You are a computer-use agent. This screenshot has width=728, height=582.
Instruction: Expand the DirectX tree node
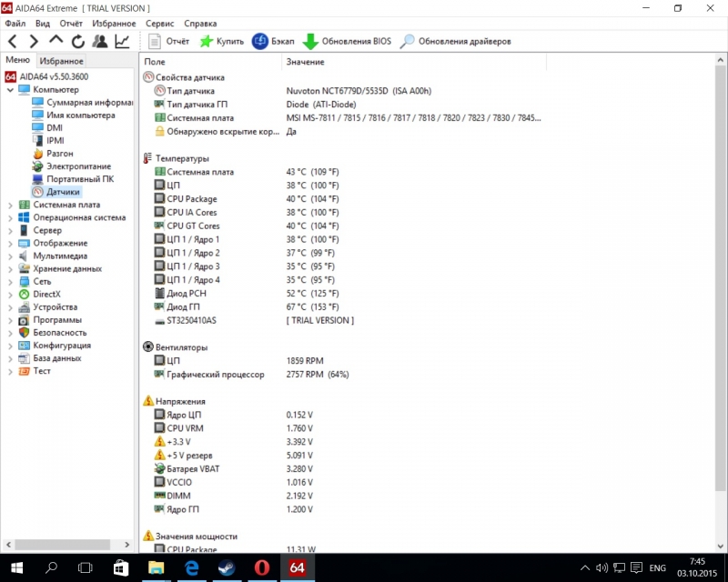click(10, 295)
